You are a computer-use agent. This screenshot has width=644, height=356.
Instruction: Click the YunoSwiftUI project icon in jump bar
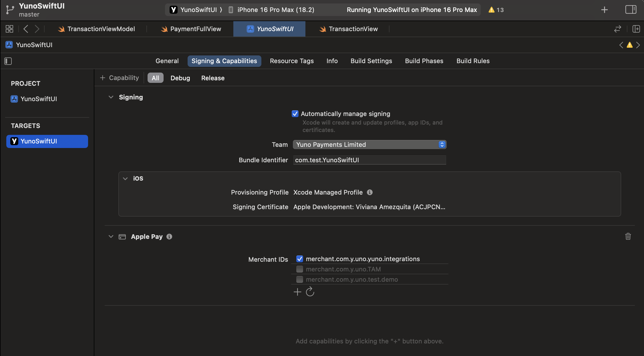pyautogui.click(x=9, y=45)
